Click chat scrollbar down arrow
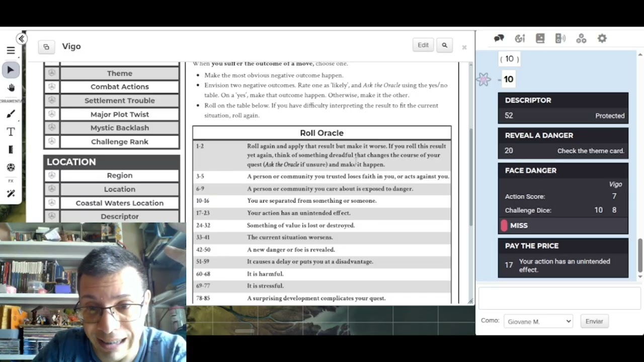 (640, 277)
